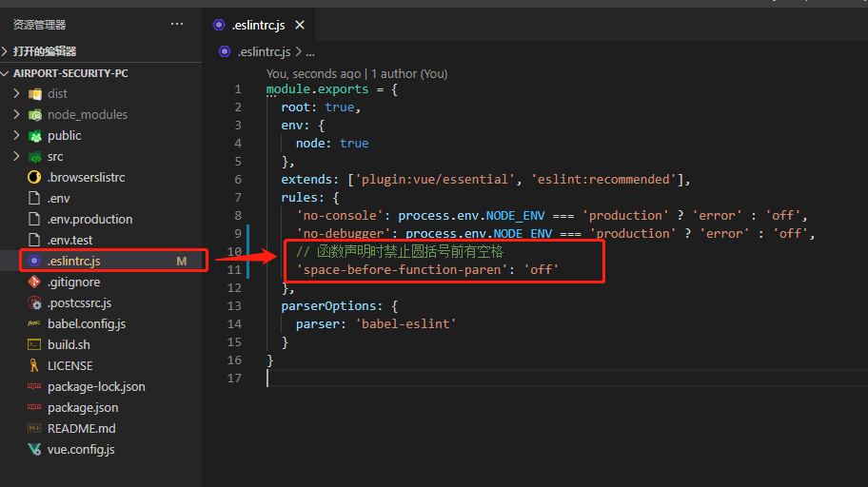Expand the public folder chevron
Screen dimensions: 868x487
point(16,136)
